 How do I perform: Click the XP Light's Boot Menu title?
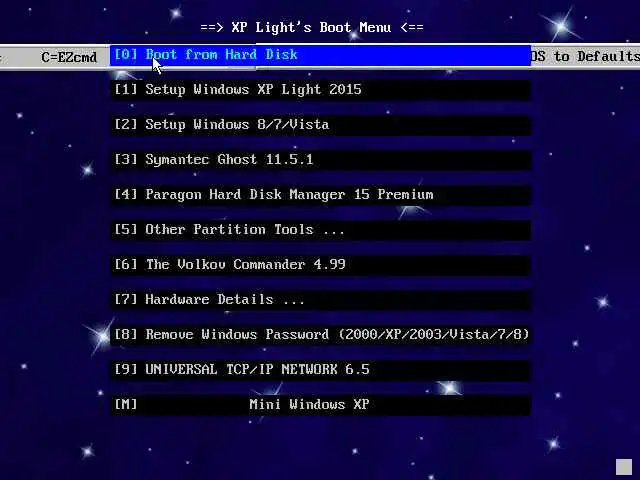(312, 28)
